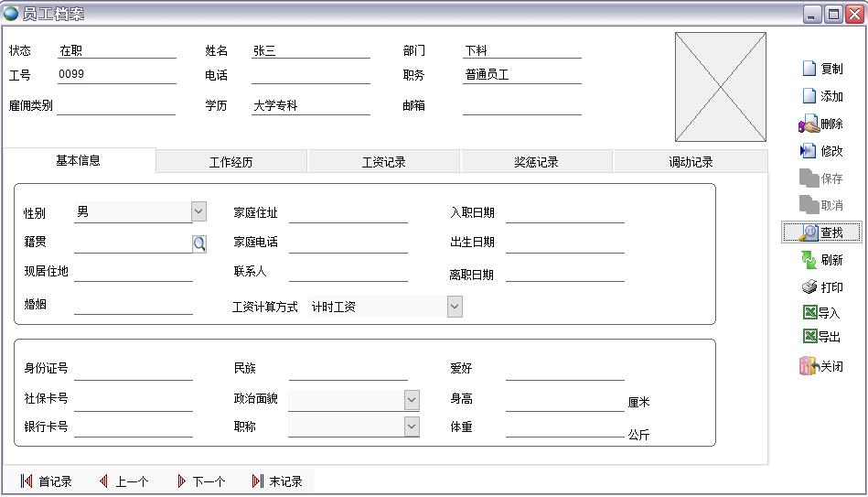Go to next record with 下一个
Screen dimensions: 868x497
coord(201,481)
